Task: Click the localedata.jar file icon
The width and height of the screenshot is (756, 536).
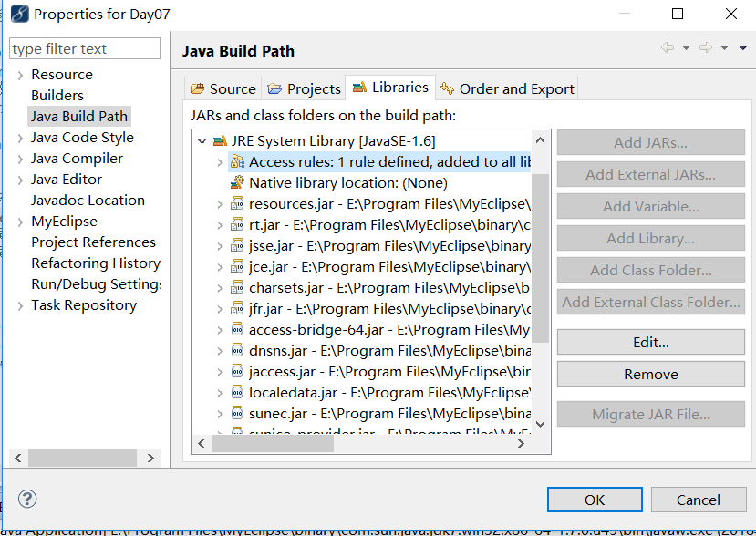Action: [x=237, y=392]
